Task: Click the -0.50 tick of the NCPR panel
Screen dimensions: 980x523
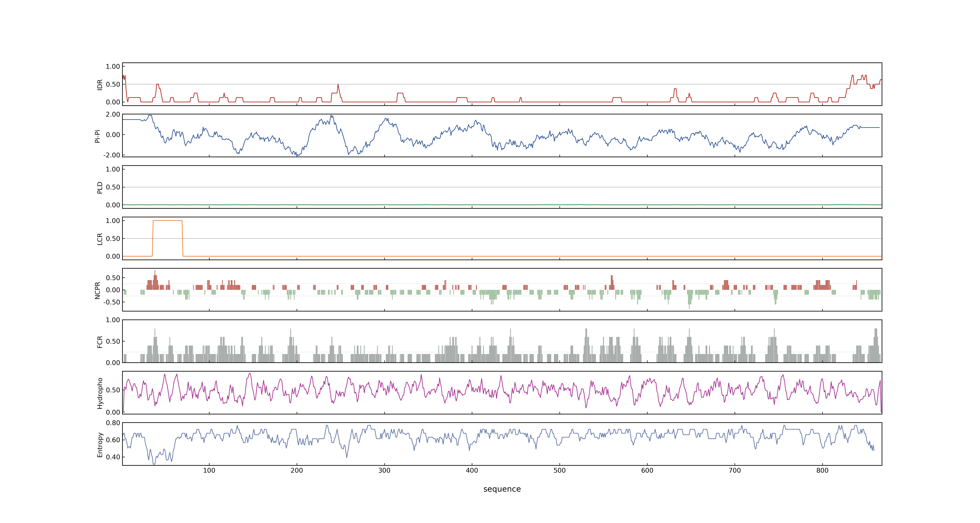Action: pos(112,302)
